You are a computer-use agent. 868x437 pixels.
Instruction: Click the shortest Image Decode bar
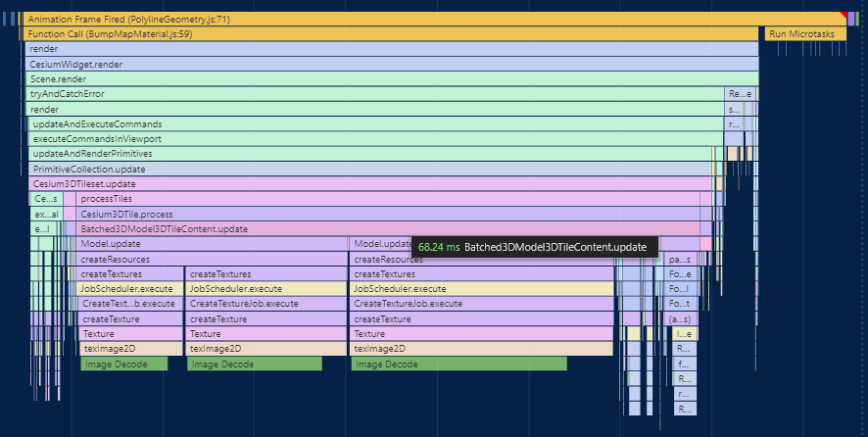124,364
